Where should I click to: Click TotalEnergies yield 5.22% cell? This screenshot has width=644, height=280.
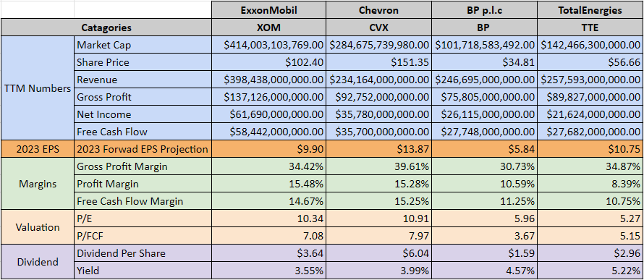(590, 271)
